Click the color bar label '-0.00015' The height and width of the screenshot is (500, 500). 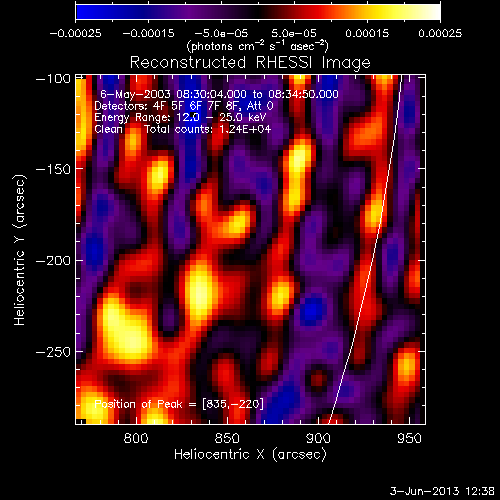tap(148, 33)
